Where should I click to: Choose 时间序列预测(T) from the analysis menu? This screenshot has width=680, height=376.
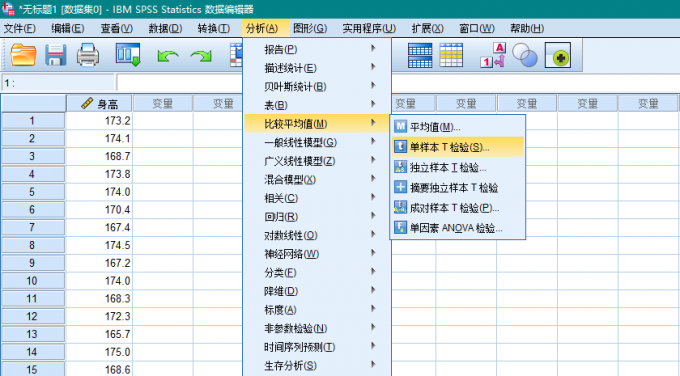[317, 347]
